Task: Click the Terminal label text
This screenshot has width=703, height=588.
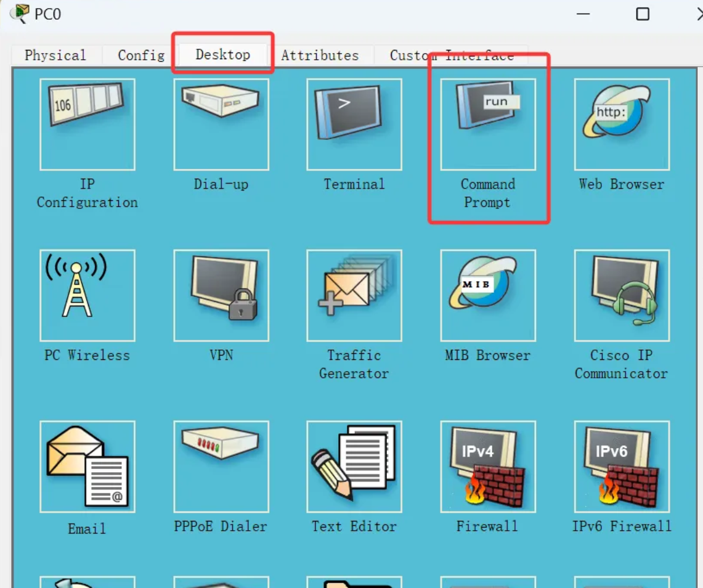Action: [x=354, y=184]
